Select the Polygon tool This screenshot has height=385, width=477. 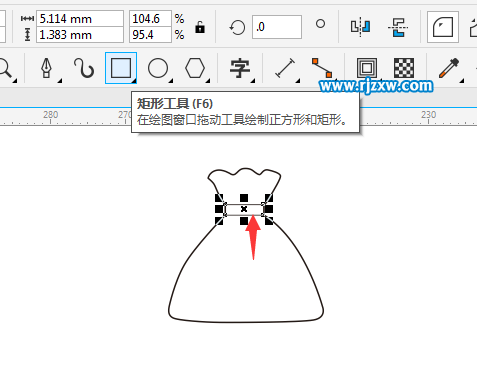click(195, 68)
